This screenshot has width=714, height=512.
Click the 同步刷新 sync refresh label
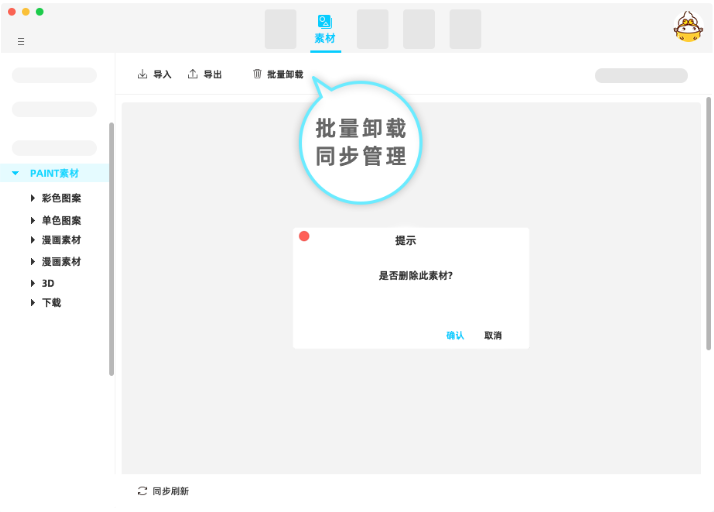coord(170,491)
